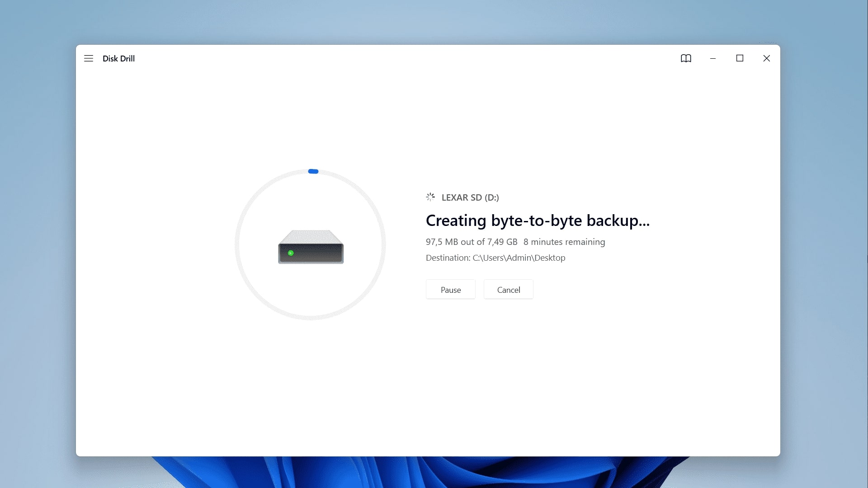Click the '8 minutes remaining' text

click(x=564, y=242)
